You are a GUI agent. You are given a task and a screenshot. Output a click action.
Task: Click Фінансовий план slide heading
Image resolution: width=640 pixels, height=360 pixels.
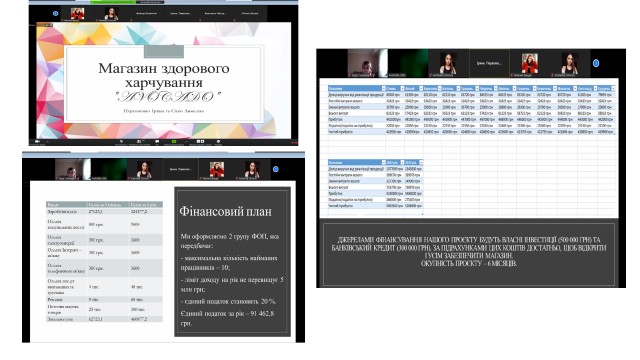click(x=225, y=211)
